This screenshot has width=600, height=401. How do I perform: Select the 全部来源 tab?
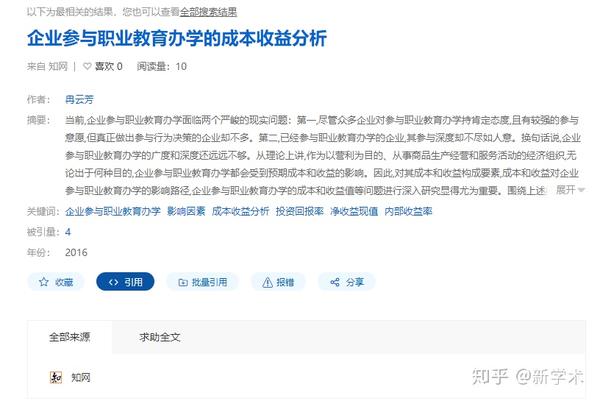(x=70, y=337)
